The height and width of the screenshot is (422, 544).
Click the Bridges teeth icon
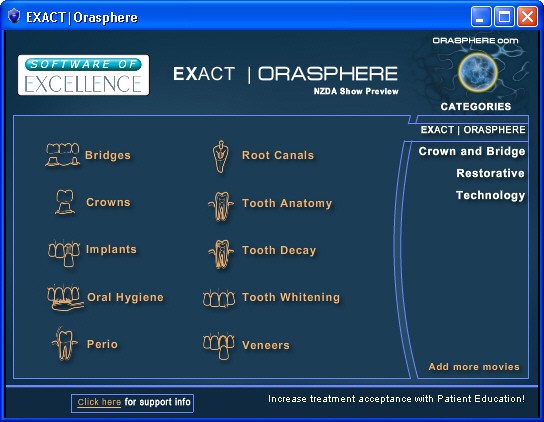click(x=62, y=154)
